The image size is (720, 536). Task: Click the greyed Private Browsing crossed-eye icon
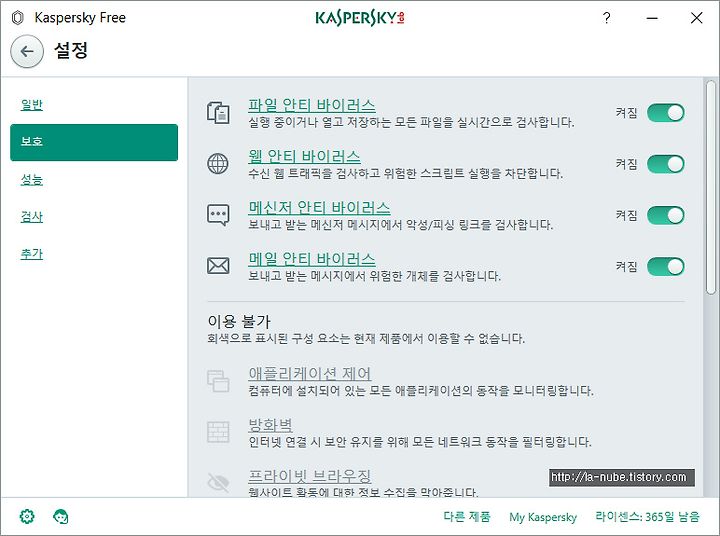218,483
